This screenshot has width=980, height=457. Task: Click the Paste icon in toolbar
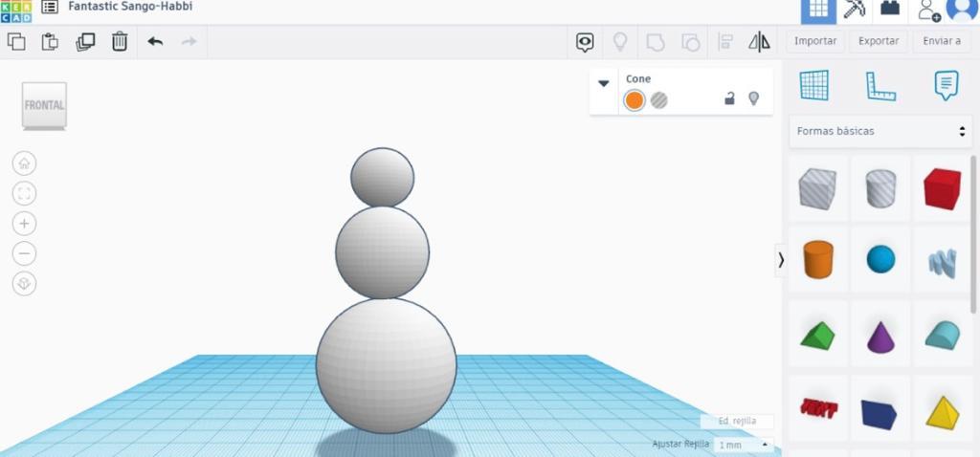(x=50, y=42)
